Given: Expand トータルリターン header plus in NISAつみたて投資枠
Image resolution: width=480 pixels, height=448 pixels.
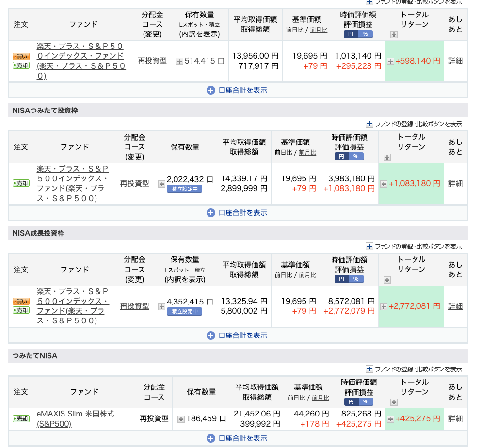Looking at the screenshot, I should (x=387, y=158).
